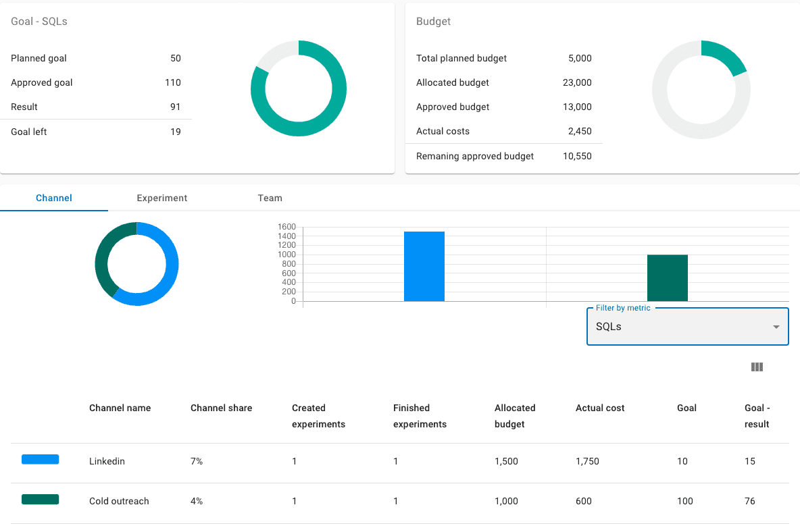The height and width of the screenshot is (532, 800).
Task: Click the green Cold outreach color swatch
Action: [x=40, y=500]
